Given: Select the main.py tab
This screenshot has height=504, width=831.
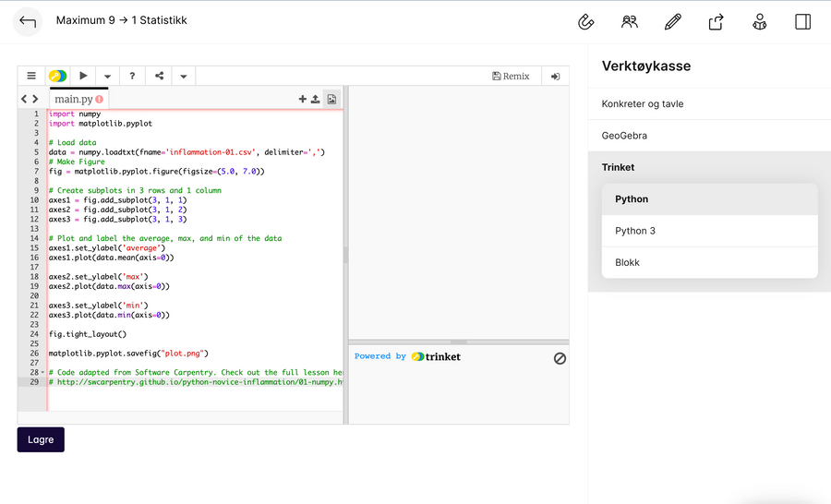Looking at the screenshot, I should pyautogui.click(x=78, y=99).
